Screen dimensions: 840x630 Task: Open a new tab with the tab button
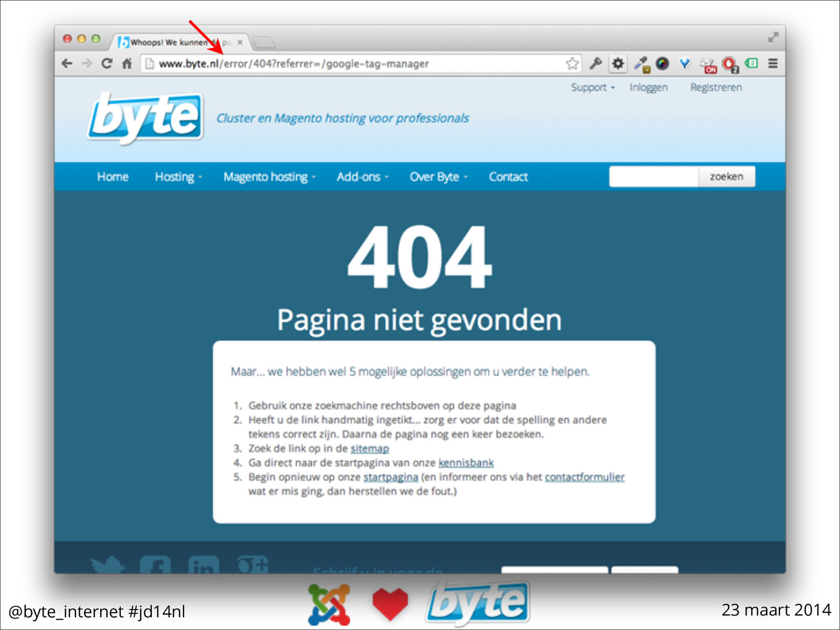click(264, 42)
